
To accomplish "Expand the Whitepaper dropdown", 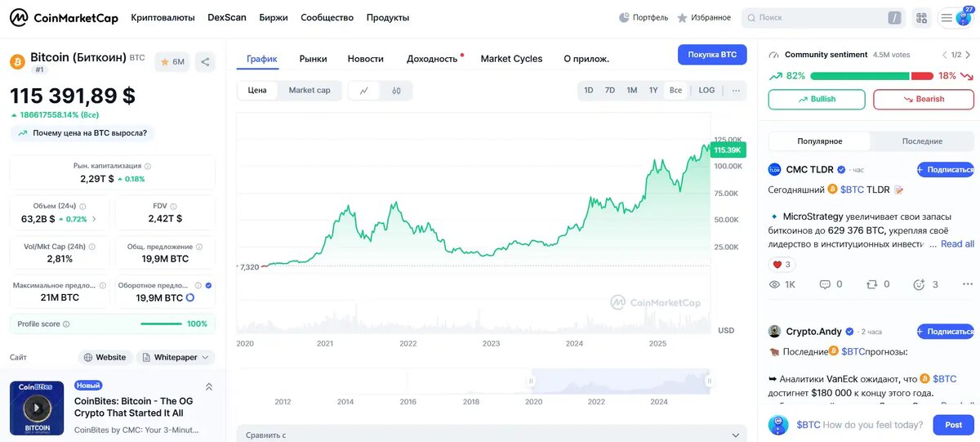I will pyautogui.click(x=176, y=357).
